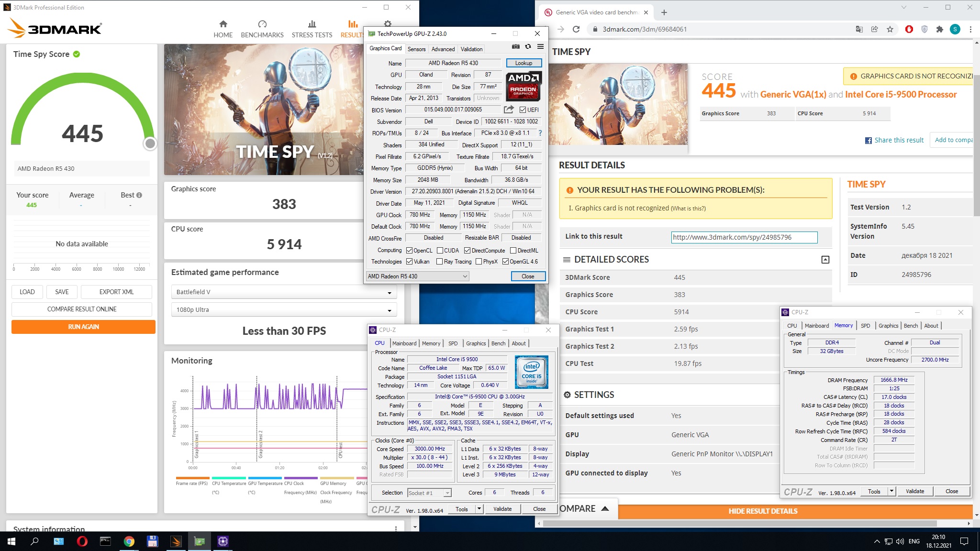Click Validate in the CPU-Z Memory window

[x=915, y=491]
